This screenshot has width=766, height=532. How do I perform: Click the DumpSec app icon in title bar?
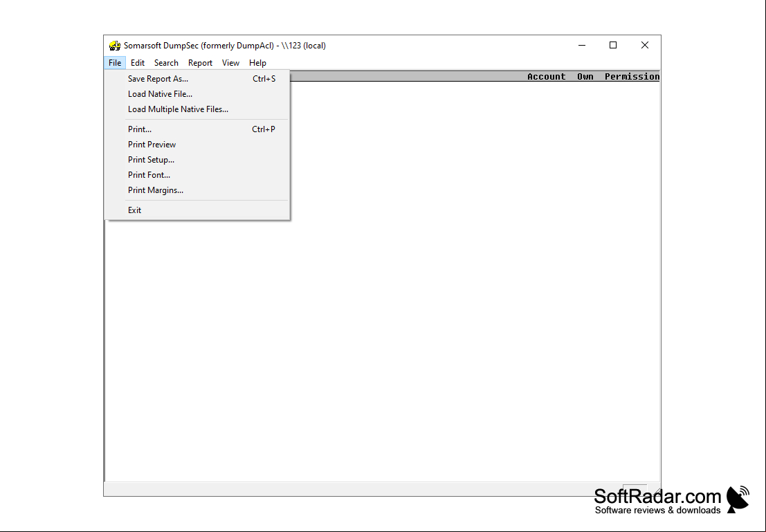(115, 46)
